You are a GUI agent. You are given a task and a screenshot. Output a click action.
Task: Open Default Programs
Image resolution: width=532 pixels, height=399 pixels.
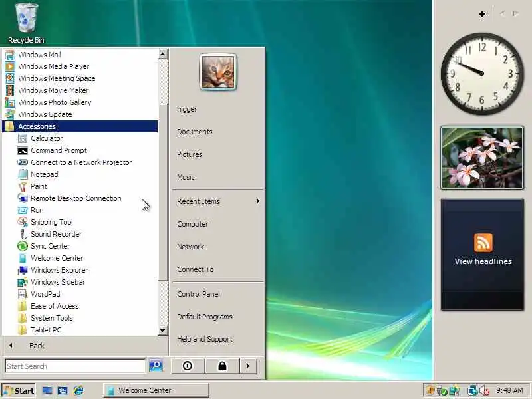click(205, 317)
